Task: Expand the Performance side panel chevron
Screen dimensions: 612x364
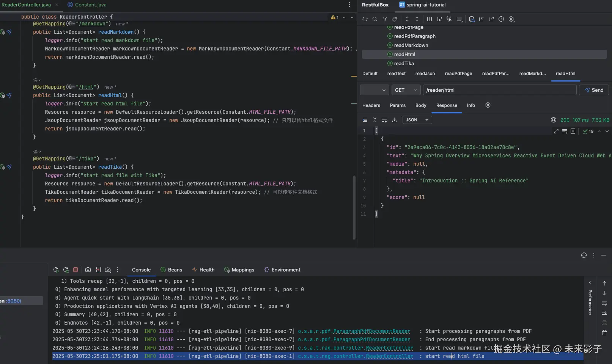Action: click(x=590, y=282)
